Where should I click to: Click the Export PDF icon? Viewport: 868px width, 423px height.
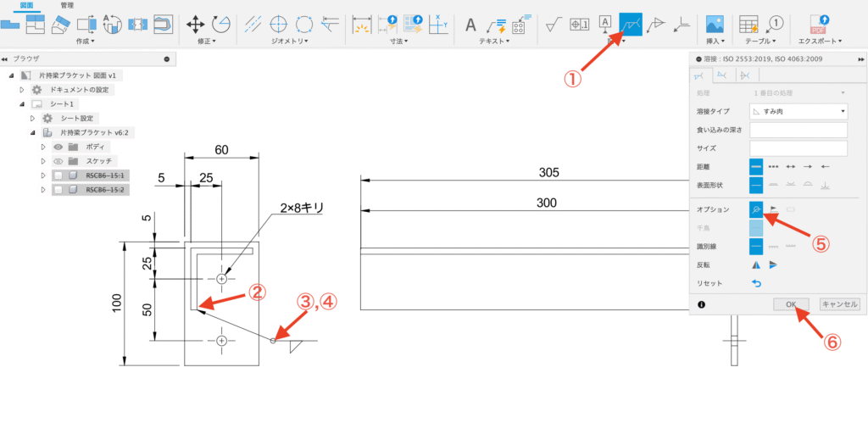pos(820,25)
